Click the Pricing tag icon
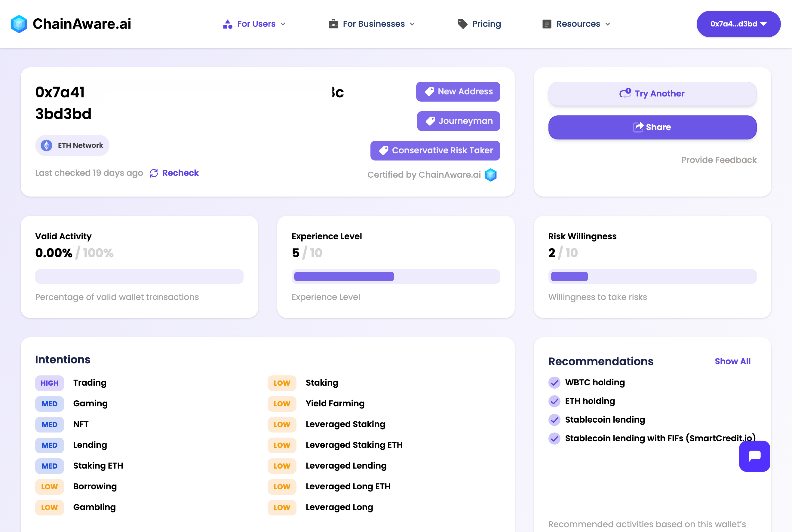Screen dimensions: 792x532 coord(462,24)
